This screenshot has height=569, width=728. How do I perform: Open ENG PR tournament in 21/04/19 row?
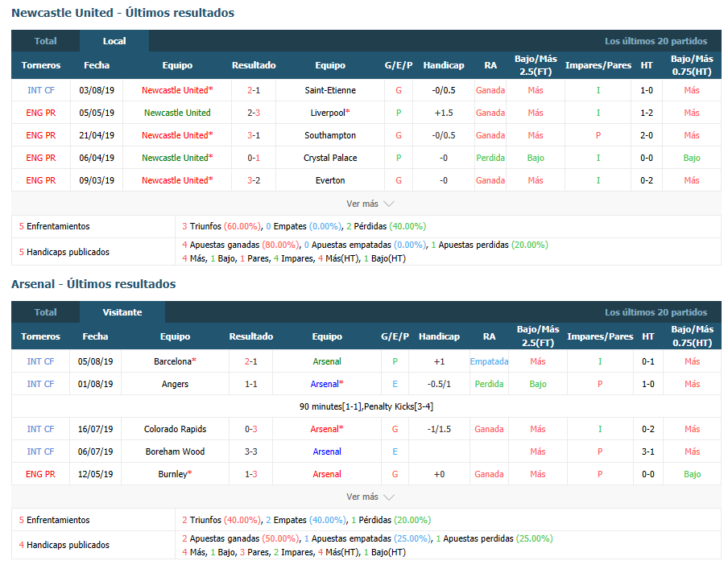(x=41, y=135)
